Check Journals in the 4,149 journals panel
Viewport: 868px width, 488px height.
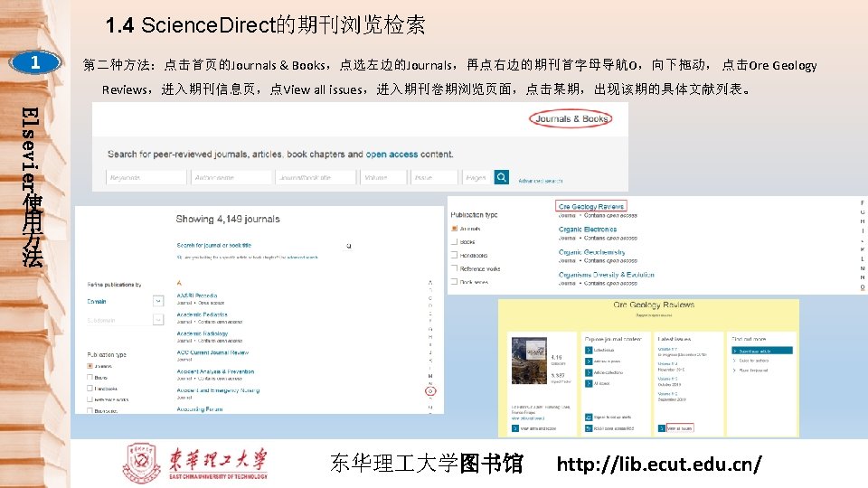click(x=90, y=366)
